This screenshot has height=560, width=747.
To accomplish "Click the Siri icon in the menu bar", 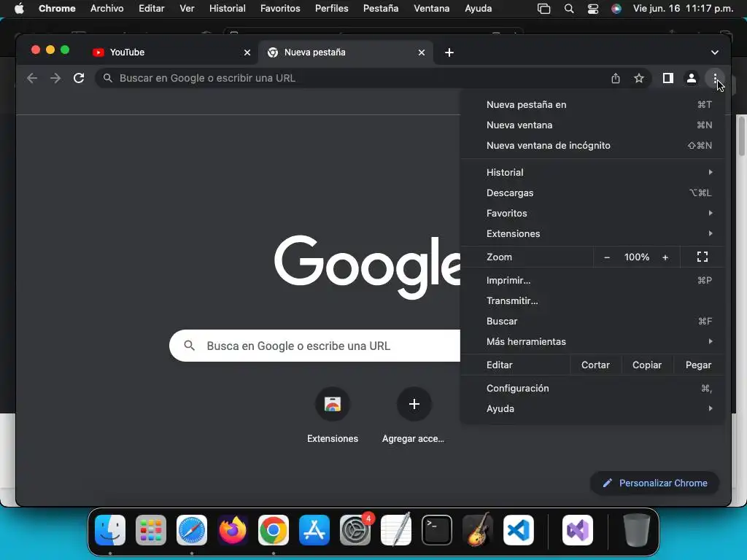I will click(x=616, y=9).
